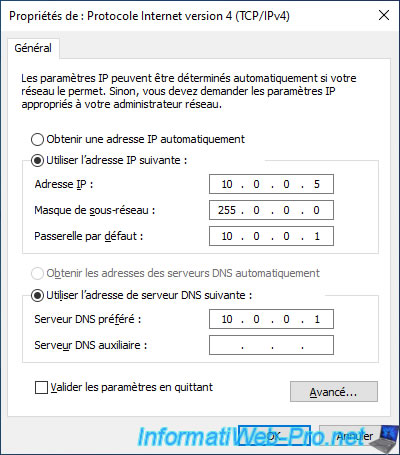Click the Adresse IP input field
Image resolution: width=400 pixels, height=455 pixels.
point(271,184)
